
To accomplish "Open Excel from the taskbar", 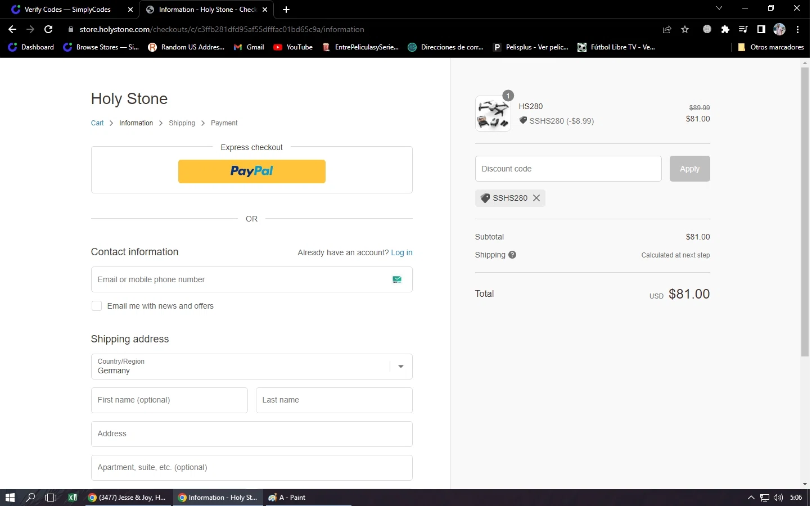I will [x=73, y=498].
